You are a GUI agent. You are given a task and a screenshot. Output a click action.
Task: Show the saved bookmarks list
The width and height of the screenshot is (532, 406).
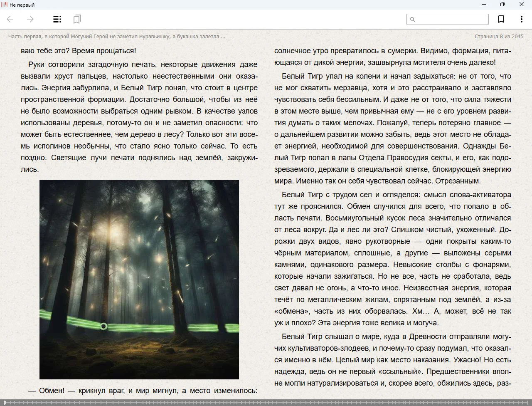77,19
